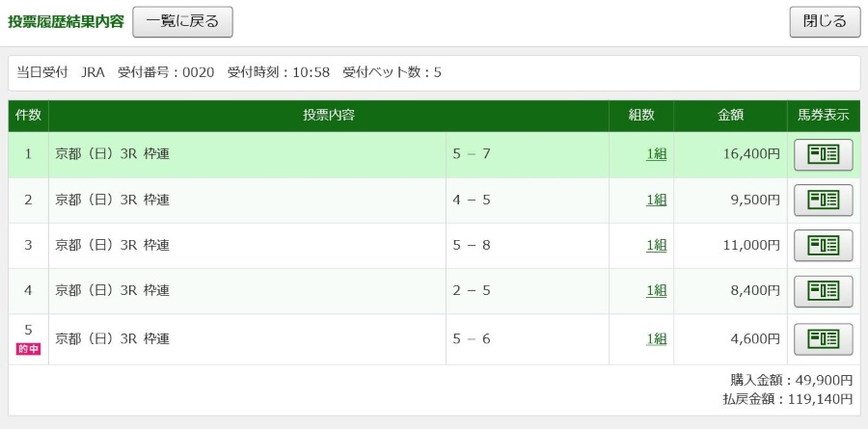Select the 的中 badge in row 5
The width and height of the screenshot is (868, 429).
[x=28, y=349]
